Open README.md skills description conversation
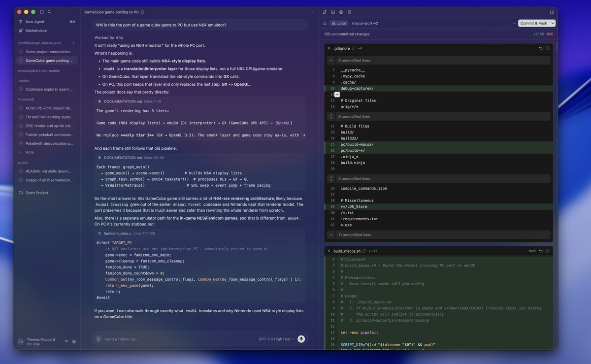Viewport: 591px width, 364px height. 47,171
